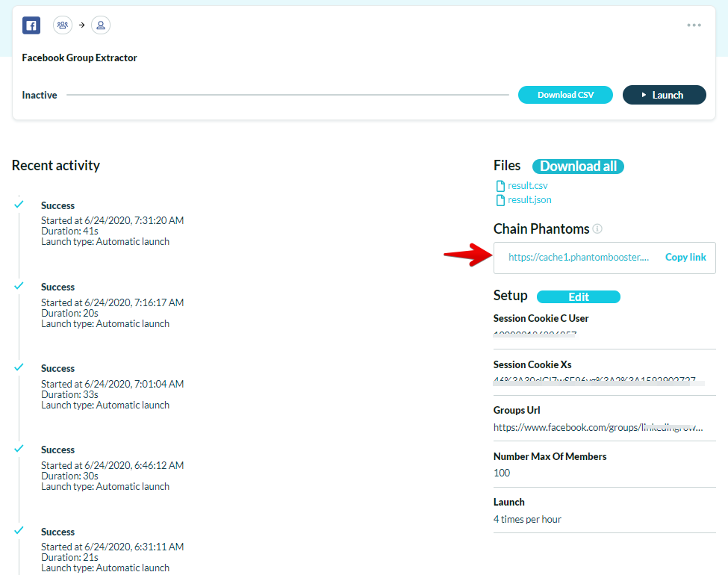The width and height of the screenshot is (728, 575).
Task: Click the Facebook logo icon
Action: pyautogui.click(x=31, y=25)
